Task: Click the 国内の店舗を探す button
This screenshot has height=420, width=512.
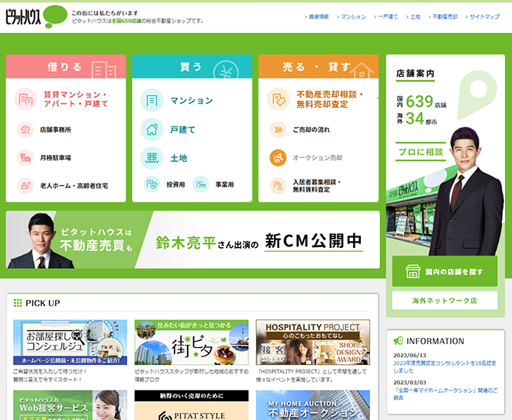Action: coord(445,271)
